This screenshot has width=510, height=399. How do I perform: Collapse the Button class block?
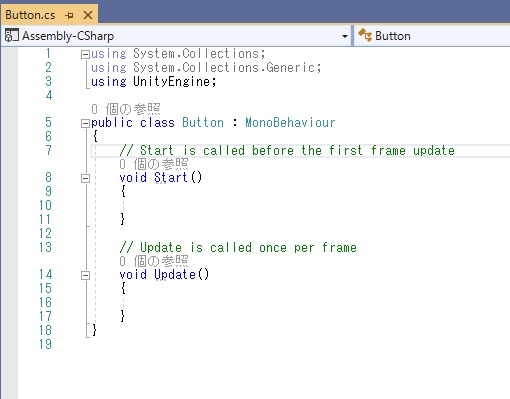click(x=85, y=124)
